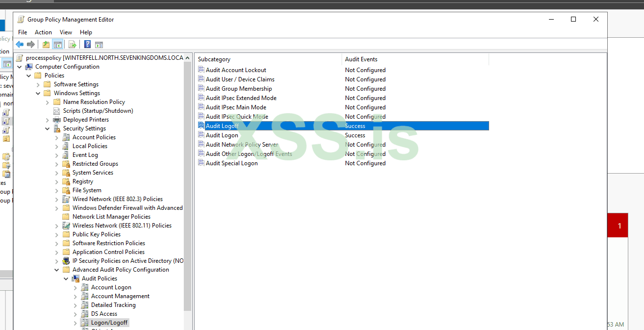Image resolution: width=644 pixels, height=330 pixels.
Task: Click the Audit Special Logon row icon
Action: click(x=201, y=163)
